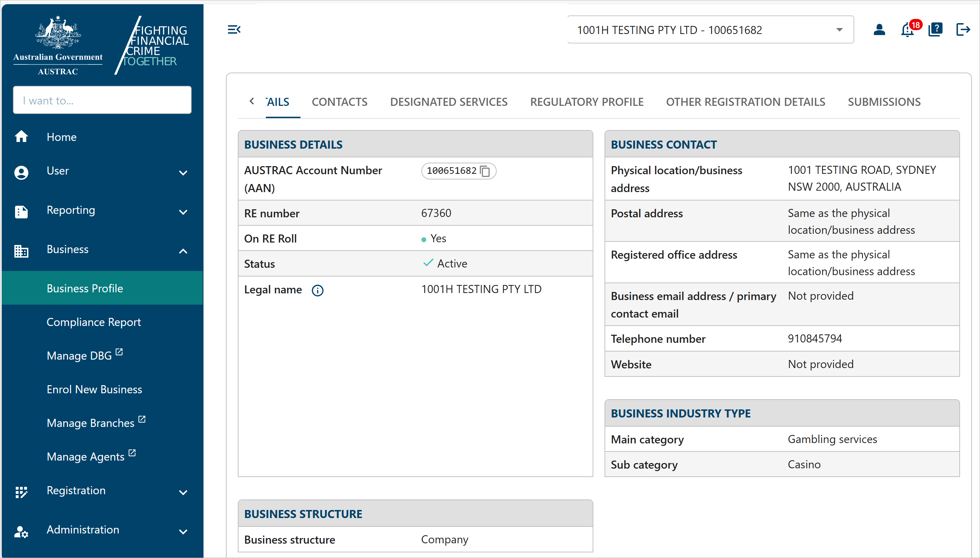
Task: Navigate to Enrol New Business
Action: click(94, 389)
